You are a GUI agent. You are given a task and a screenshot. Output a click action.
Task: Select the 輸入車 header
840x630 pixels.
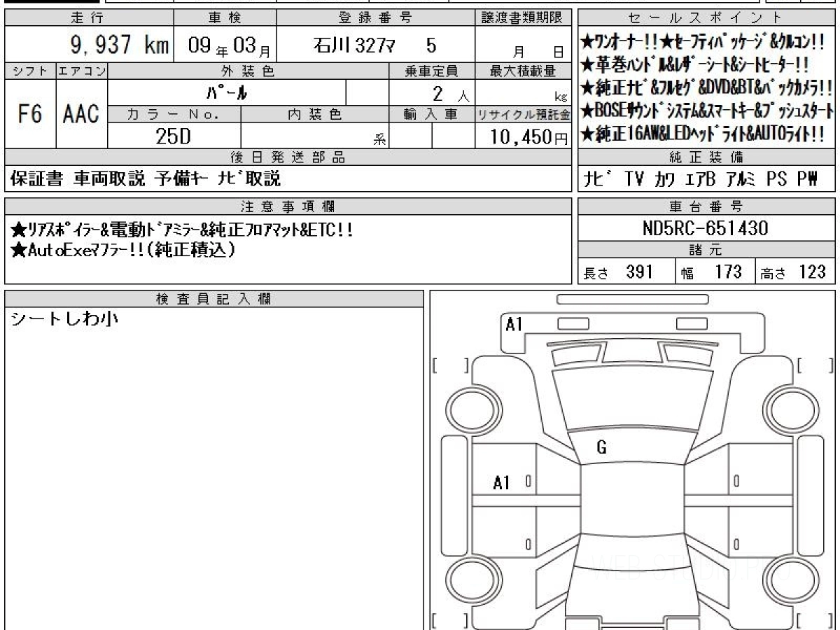click(x=431, y=114)
